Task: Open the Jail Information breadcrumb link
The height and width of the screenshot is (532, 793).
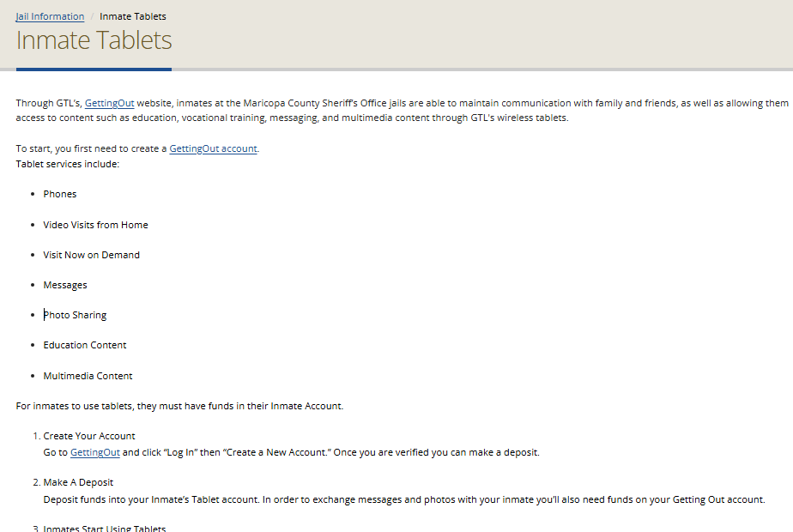Action: (x=50, y=16)
